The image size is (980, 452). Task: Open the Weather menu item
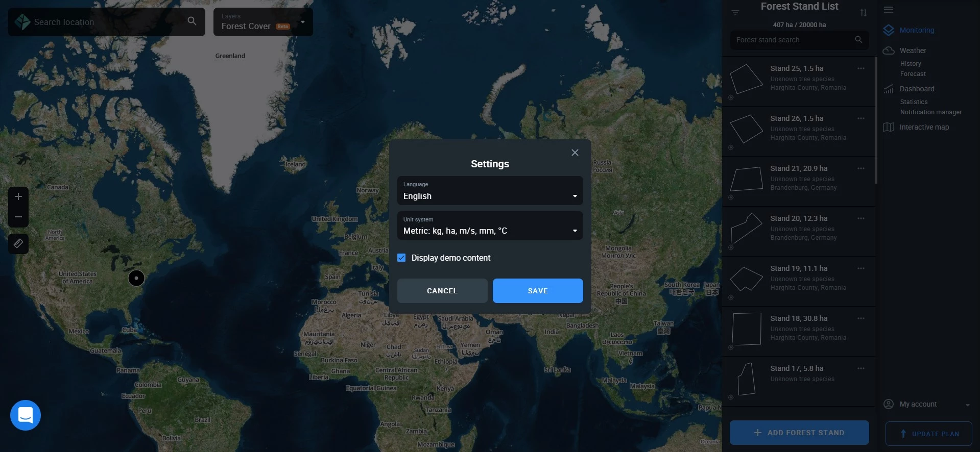point(913,51)
